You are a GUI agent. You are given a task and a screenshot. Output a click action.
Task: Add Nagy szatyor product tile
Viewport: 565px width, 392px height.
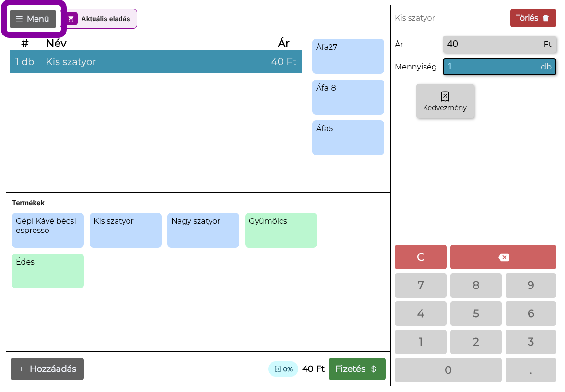203,230
